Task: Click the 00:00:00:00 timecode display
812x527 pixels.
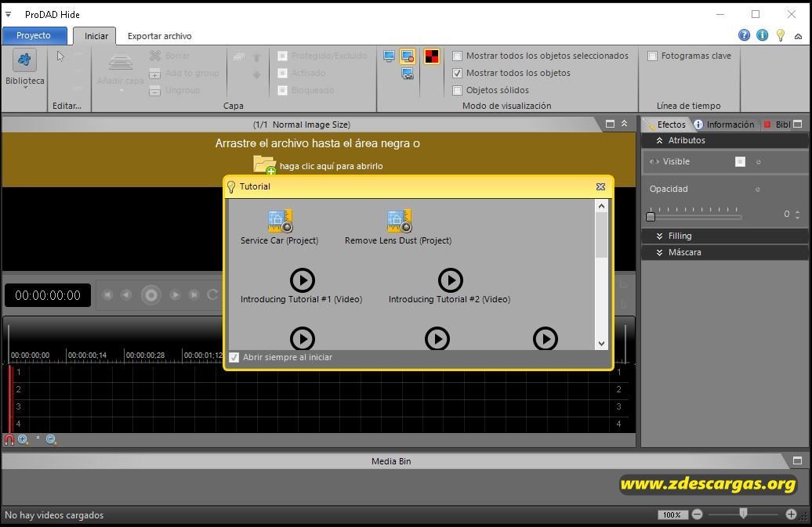Action: (48, 295)
